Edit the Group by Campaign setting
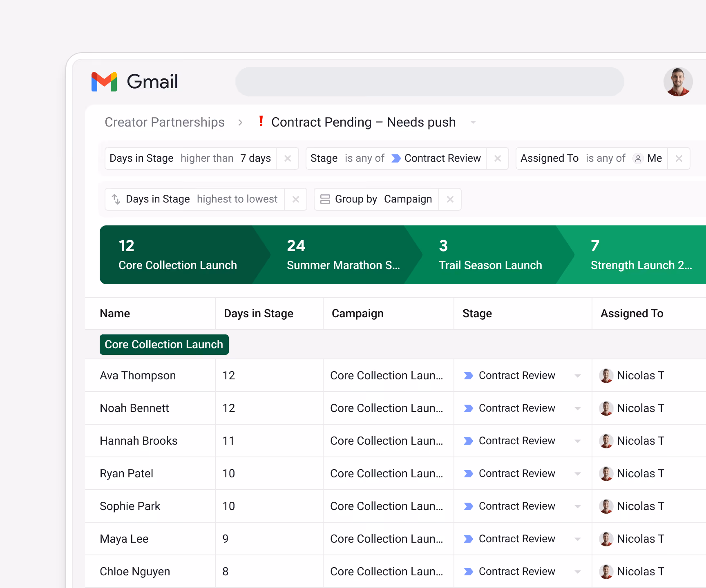Viewport: 706px width, 588px height. coord(376,199)
